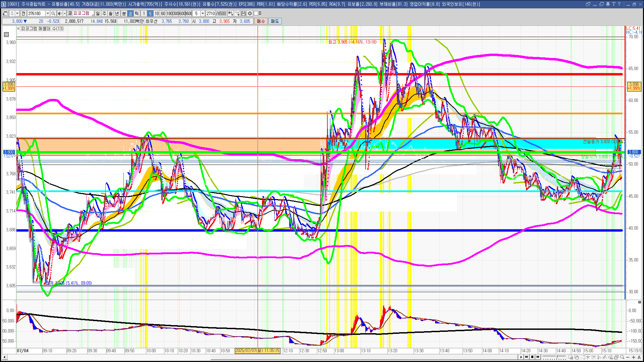Toggle the D checkbox in toolbar
Viewport: 644px width, 362px height.
[256, 13]
